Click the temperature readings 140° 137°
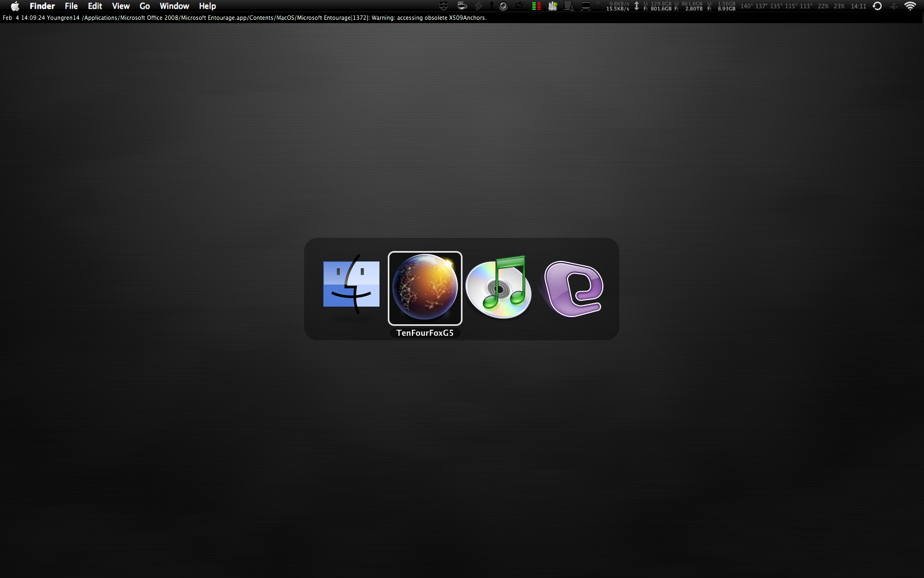924x578 pixels. (754, 6)
